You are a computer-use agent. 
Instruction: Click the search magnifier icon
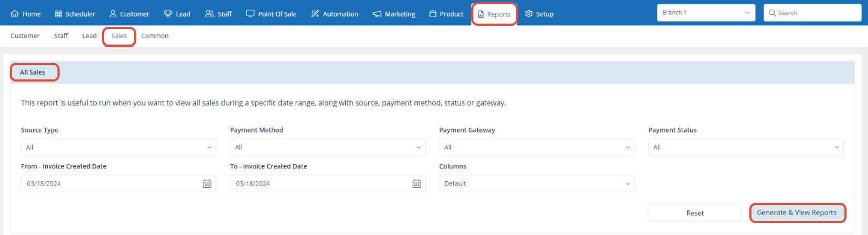[772, 13]
